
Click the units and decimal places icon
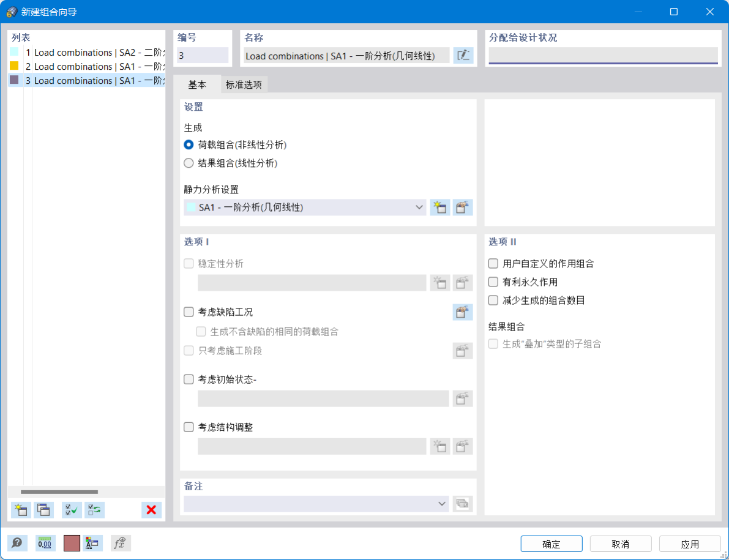click(45, 543)
